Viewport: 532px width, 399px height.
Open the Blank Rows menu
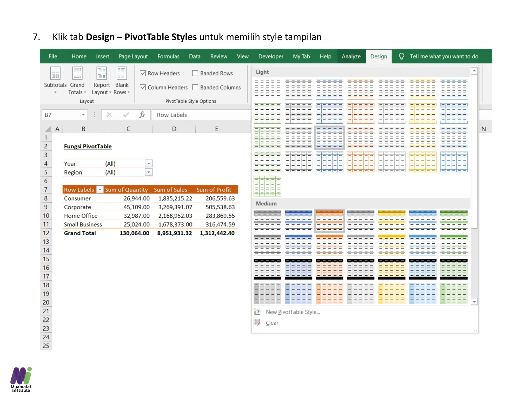click(x=122, y=81)
